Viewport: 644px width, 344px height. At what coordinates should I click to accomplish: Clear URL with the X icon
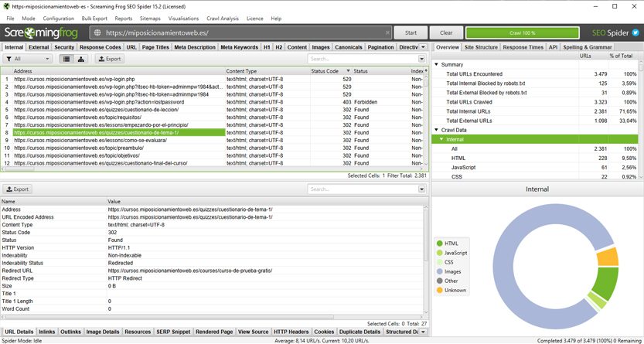click(387, 32)
